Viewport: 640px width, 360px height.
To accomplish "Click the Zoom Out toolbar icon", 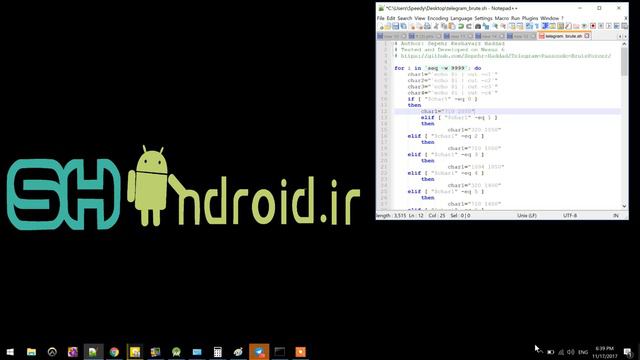I will 503,26.
